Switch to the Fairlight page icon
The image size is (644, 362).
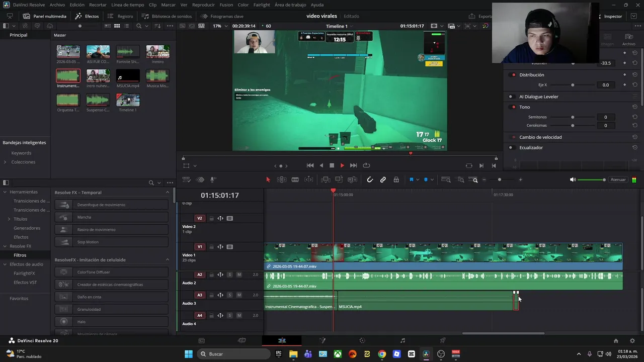403,340
